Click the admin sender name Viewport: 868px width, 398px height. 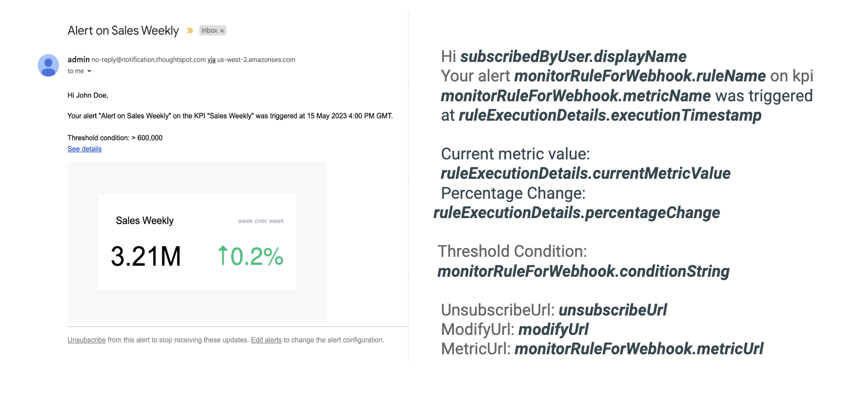coord(78,60)
